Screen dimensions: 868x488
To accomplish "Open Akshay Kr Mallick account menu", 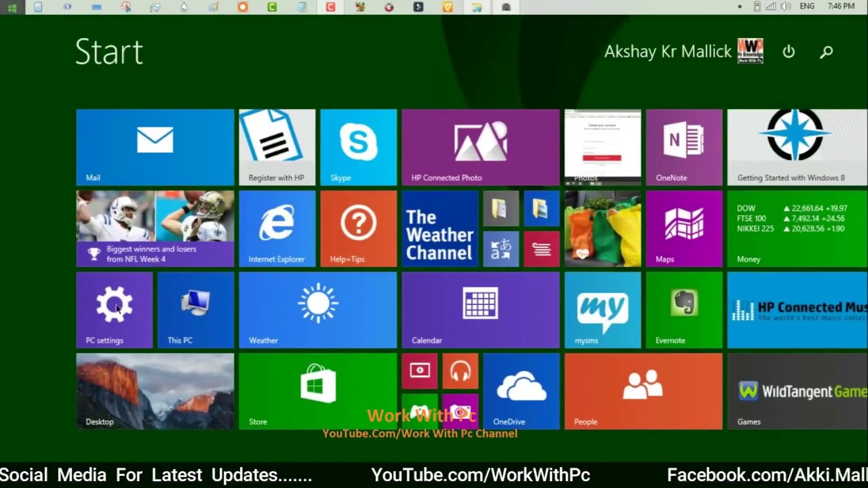I will [x=668, y=52].
